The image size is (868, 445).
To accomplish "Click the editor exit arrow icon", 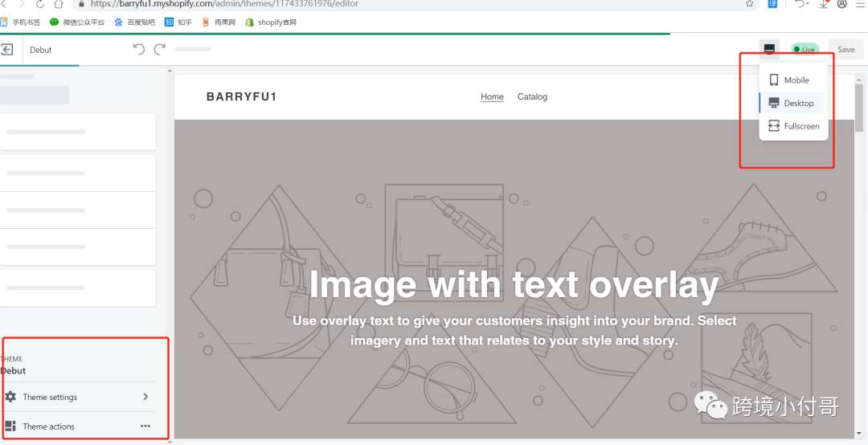I will click(7, 50).
